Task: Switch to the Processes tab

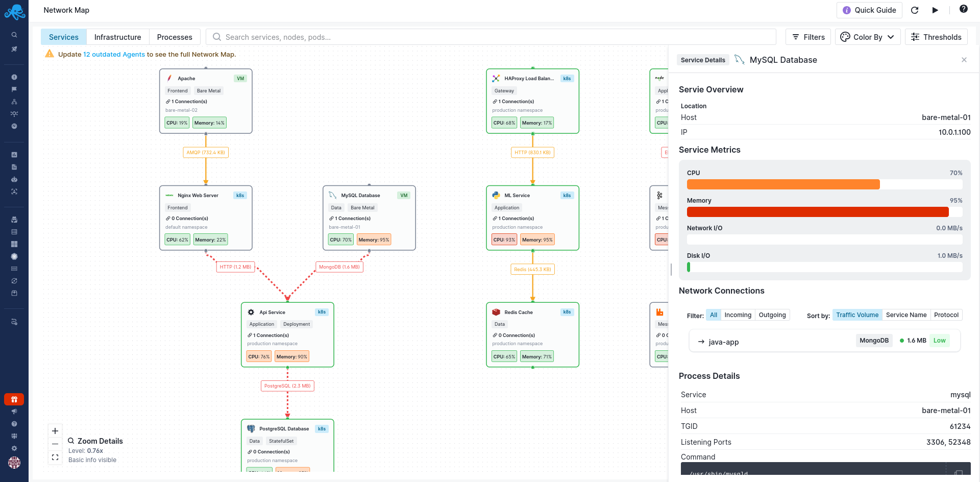Action: coord(175,37)
